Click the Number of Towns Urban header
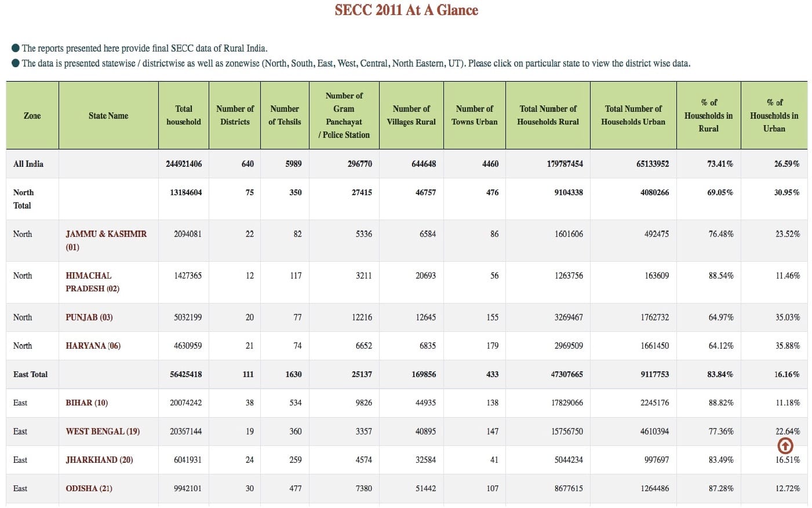This screenshot has width=812, height=508. pos(475,115)
